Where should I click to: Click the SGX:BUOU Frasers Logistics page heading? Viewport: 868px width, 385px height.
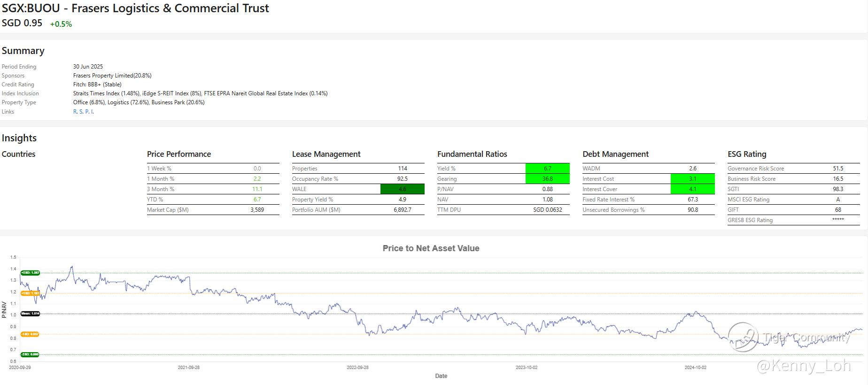click(x=135, y=8)
